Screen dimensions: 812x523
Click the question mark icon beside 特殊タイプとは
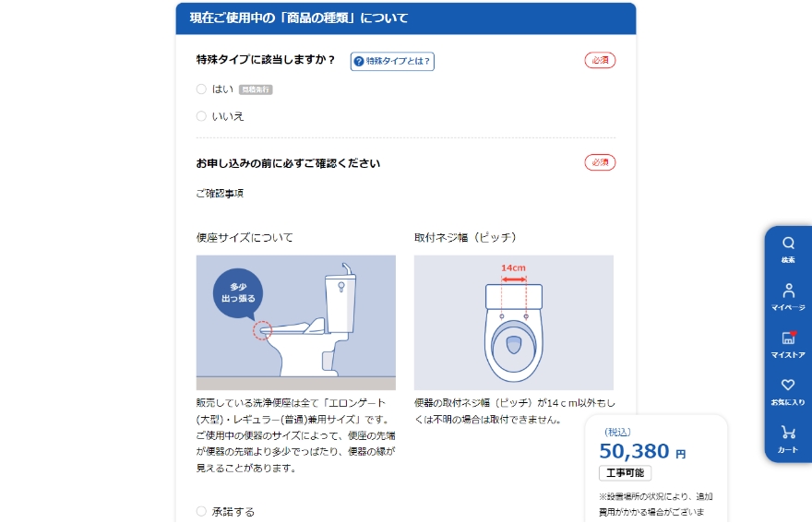tap(358, 62)
